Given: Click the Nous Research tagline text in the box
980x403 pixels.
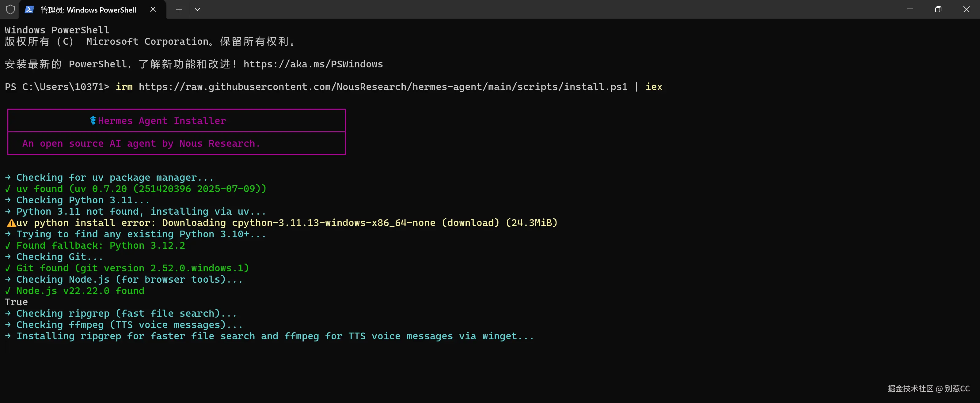Looking at the screenshot, I should [x=141, y=144].
